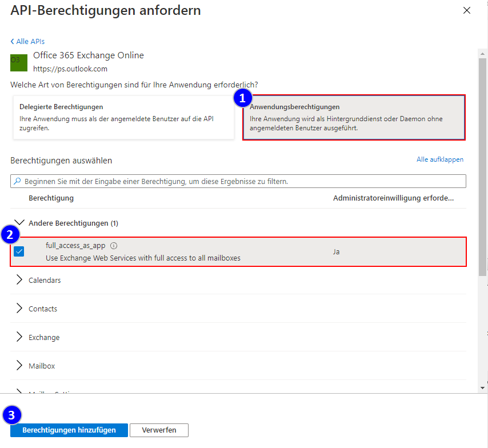Click Verwerfen button
Viewport: 488px width, 448px height.
click(159, 430)
